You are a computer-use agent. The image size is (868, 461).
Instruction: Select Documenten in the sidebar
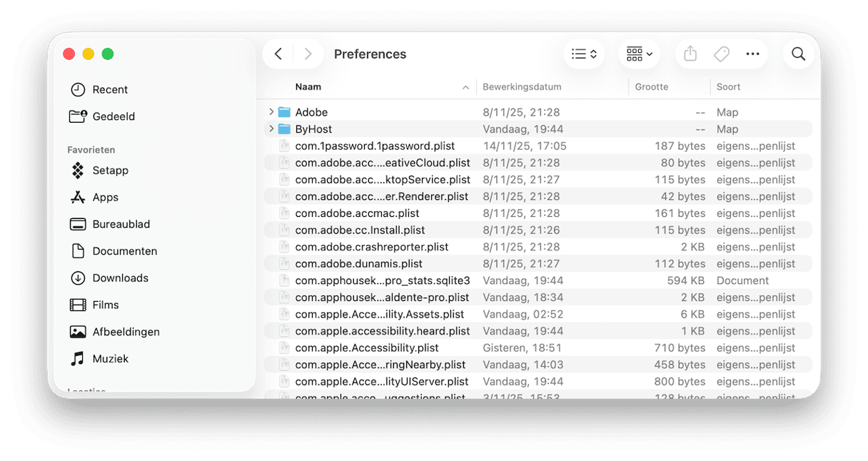point(124,251)
